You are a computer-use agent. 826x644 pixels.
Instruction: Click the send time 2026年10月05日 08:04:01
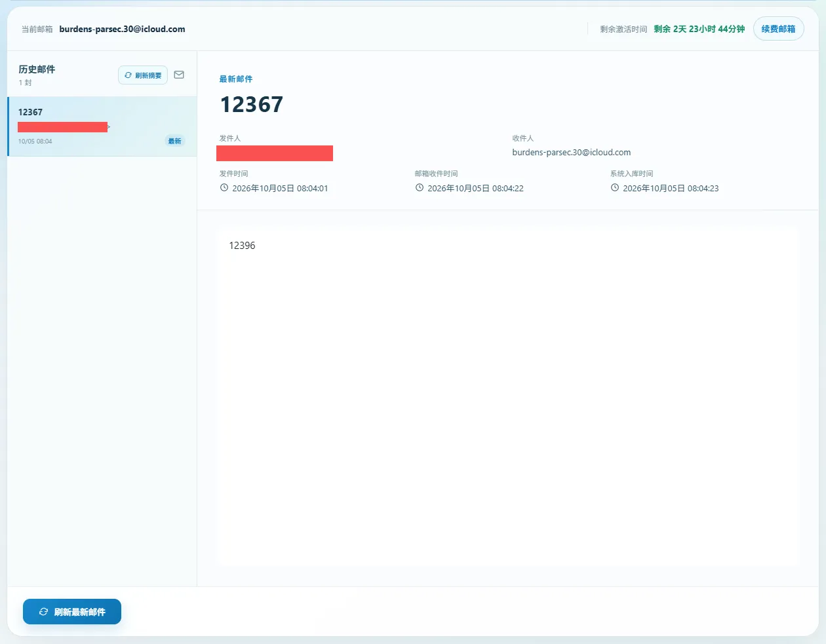coord(280,188)
